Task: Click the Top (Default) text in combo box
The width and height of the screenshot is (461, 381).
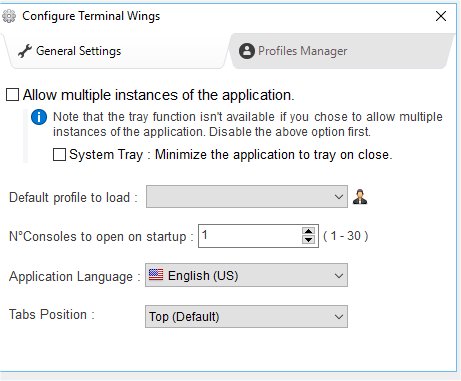Action: click(x=184, y=317)
